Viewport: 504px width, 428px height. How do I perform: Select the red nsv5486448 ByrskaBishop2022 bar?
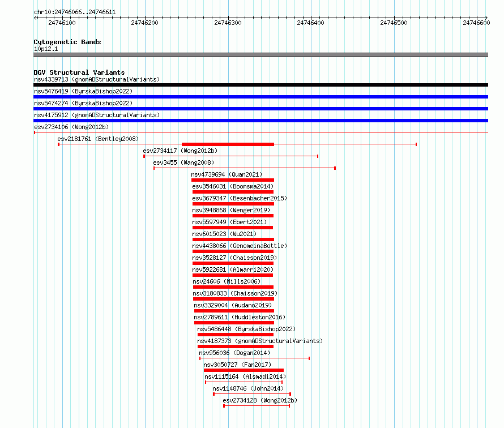236,335
